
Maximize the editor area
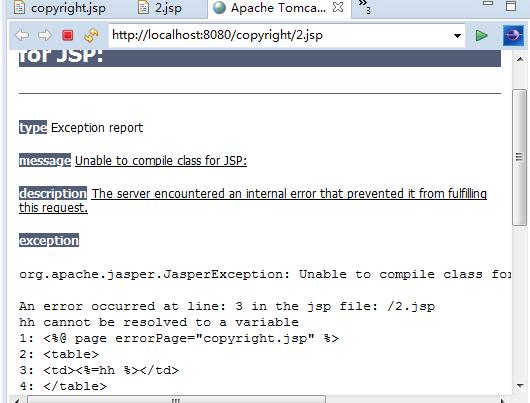point(511,6)
